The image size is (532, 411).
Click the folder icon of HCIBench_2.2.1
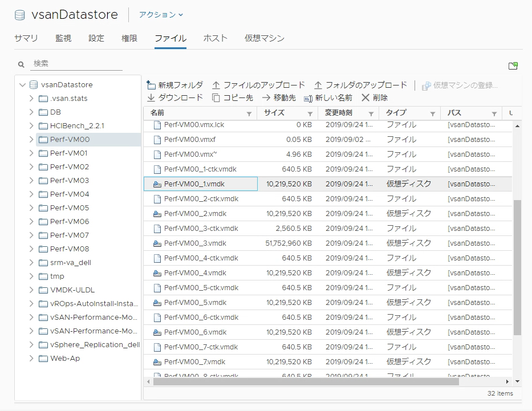point(43,126)
